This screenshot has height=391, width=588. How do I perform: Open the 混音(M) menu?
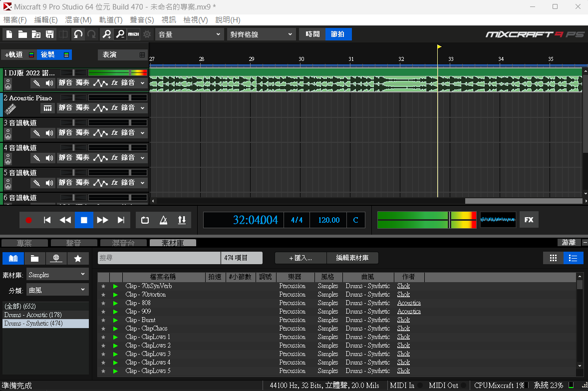pos(78,20)
